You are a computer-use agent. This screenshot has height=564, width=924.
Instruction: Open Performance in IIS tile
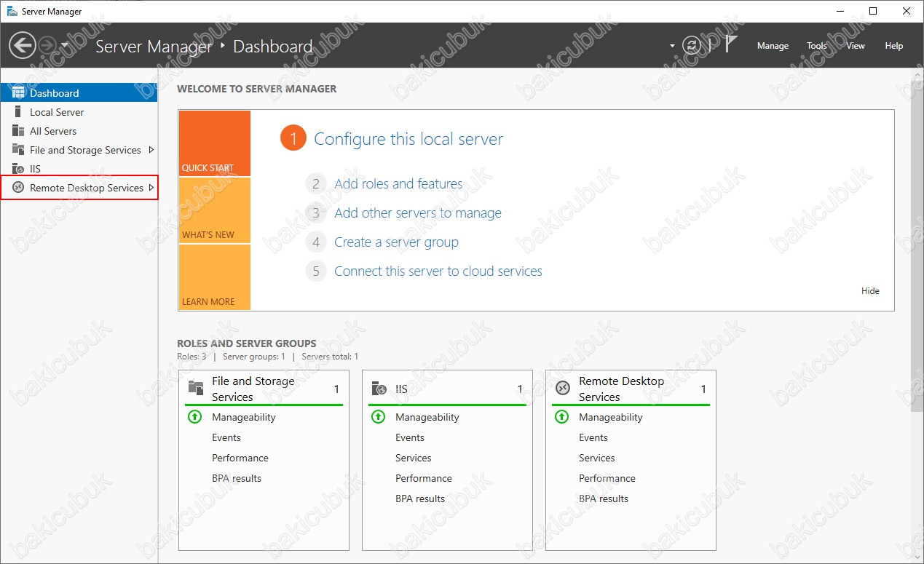(424, 478)
